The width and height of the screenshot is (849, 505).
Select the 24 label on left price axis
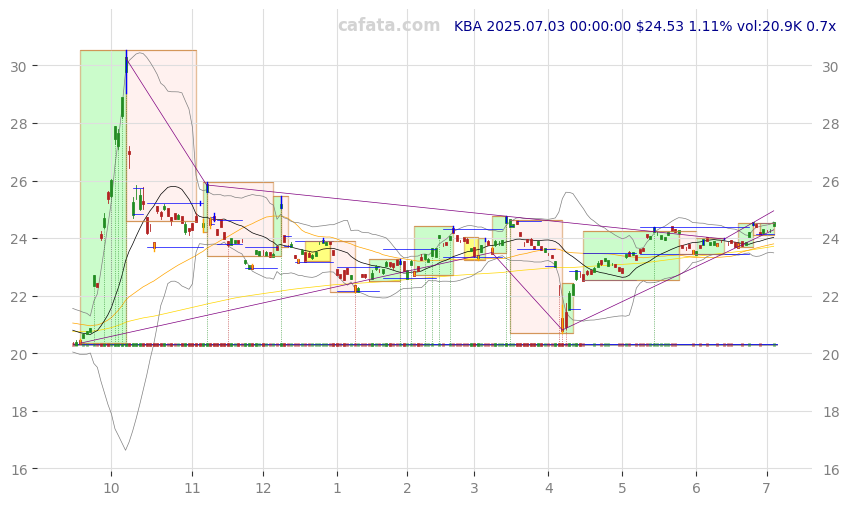18,239
